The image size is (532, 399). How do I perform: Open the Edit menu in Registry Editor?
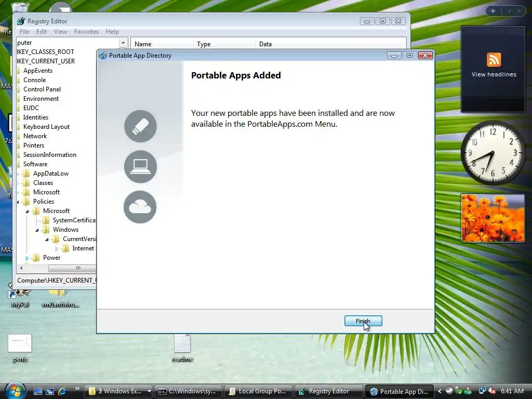(42, 32)
